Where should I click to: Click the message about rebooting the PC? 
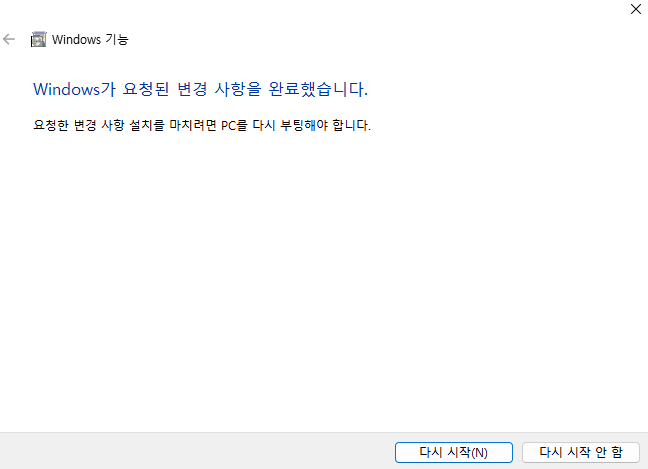click(202, 125)
